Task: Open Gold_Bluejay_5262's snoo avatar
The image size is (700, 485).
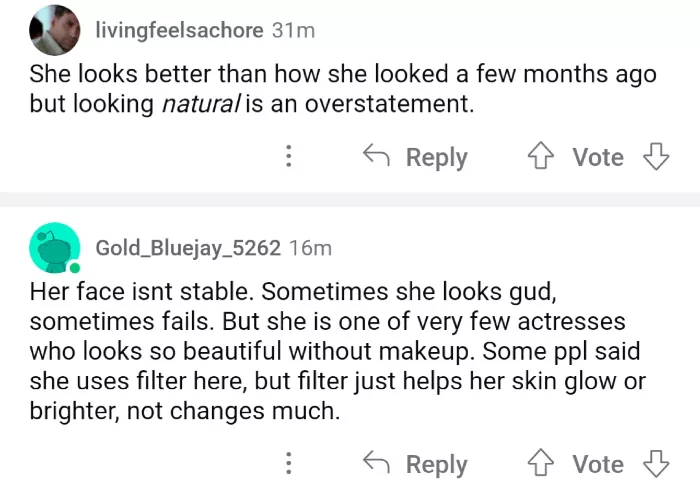Action: click(55, 247)
